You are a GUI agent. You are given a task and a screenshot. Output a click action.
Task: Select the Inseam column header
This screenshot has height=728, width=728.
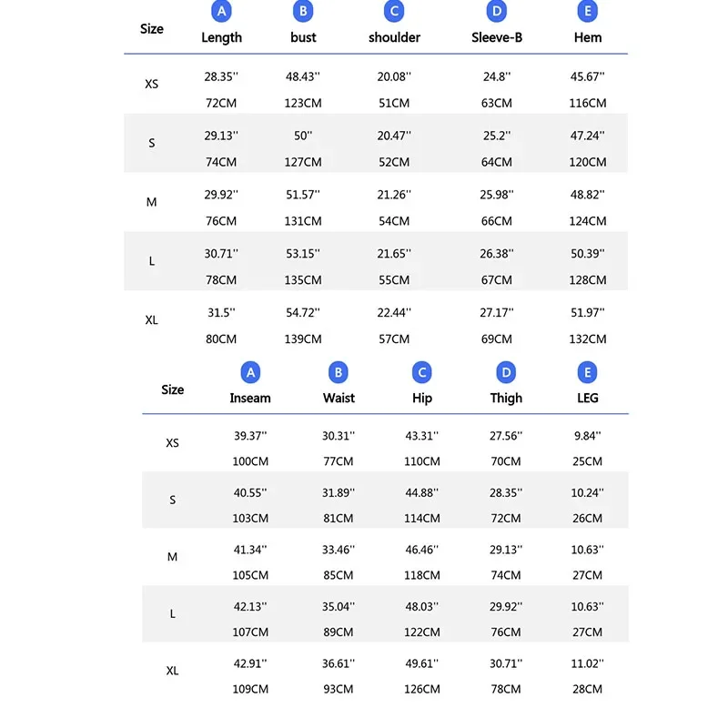pyautogui.click(x=250, y=398)
